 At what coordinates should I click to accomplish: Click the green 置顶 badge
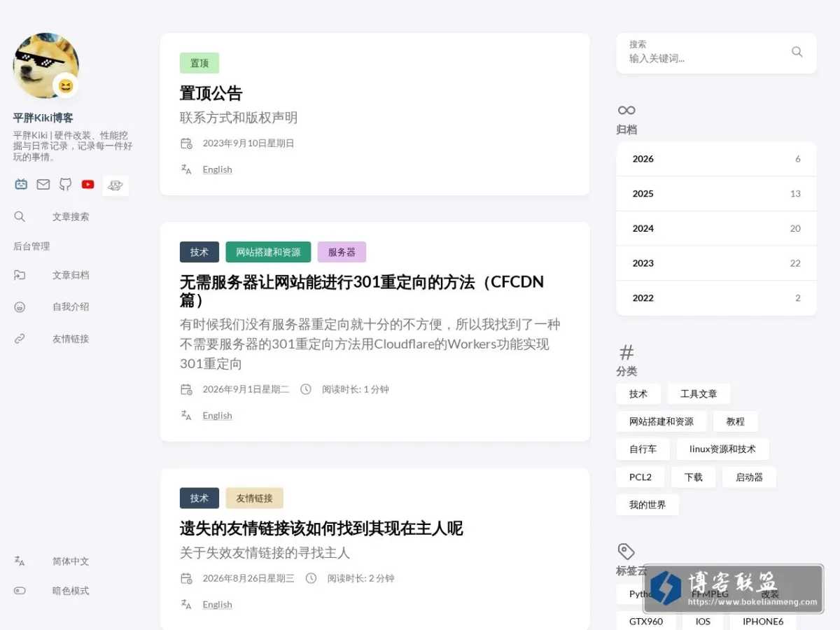[x=199, y=63]
